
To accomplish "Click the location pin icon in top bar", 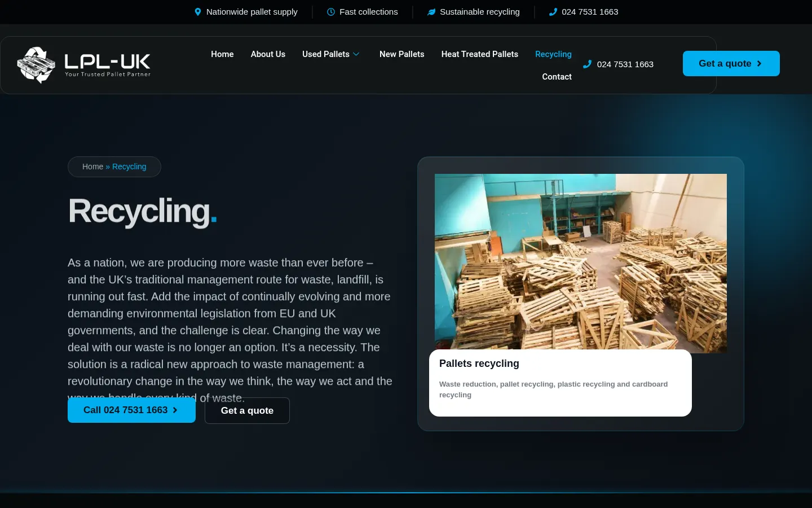I will (198, 12).
